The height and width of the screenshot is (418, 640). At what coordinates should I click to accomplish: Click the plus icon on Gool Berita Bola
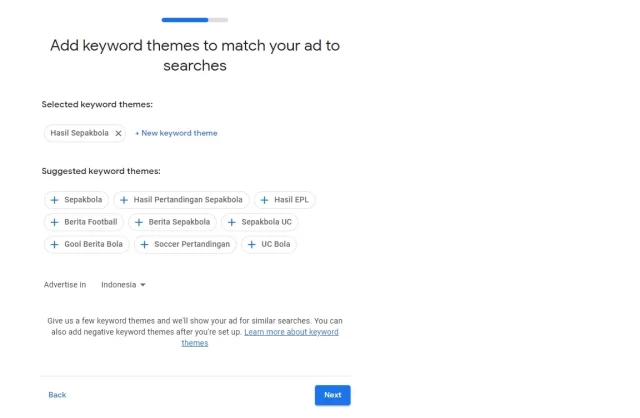[55, 244]
